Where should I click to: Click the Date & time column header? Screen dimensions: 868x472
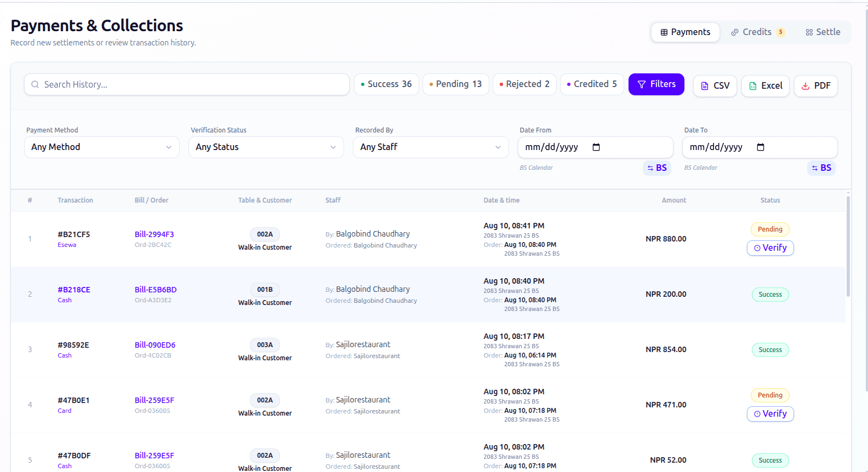[x=501, y=200]
